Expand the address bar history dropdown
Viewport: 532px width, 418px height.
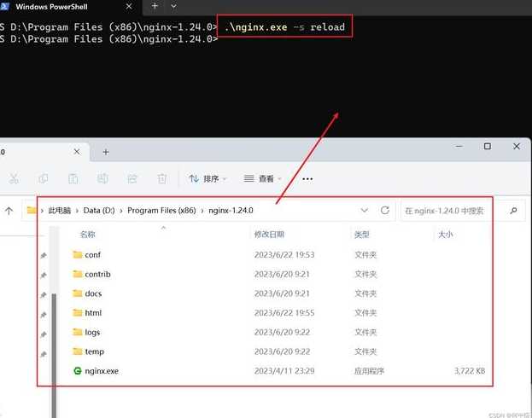tap(365, 211)
